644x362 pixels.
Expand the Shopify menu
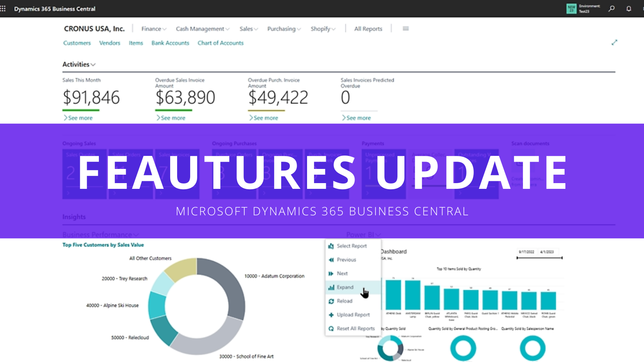(x=323, y=29)
